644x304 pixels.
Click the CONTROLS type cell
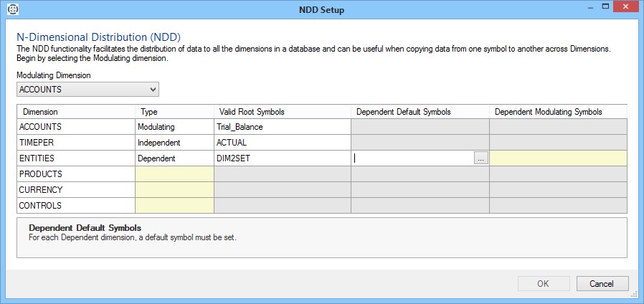[x=174, y=206]
